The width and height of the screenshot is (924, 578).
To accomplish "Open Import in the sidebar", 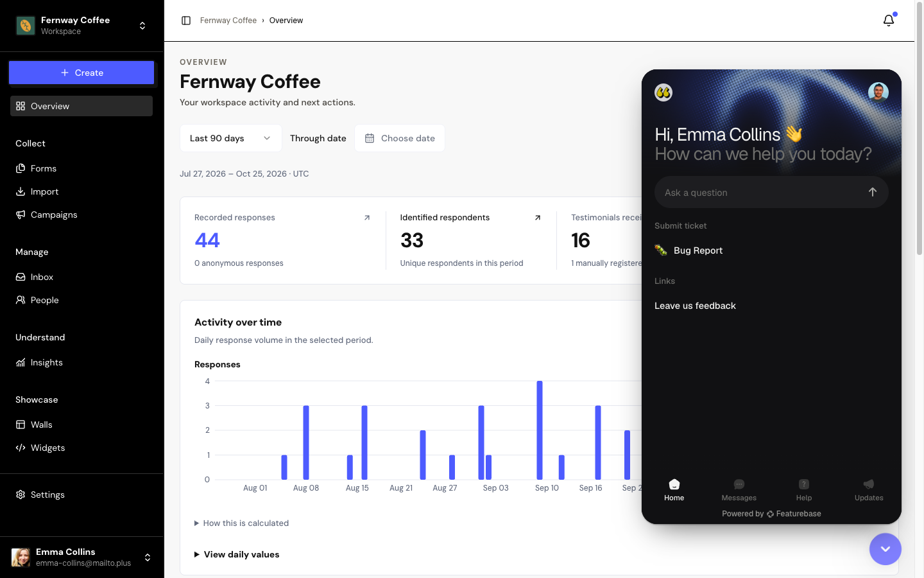I will click(x=81, y=191).
